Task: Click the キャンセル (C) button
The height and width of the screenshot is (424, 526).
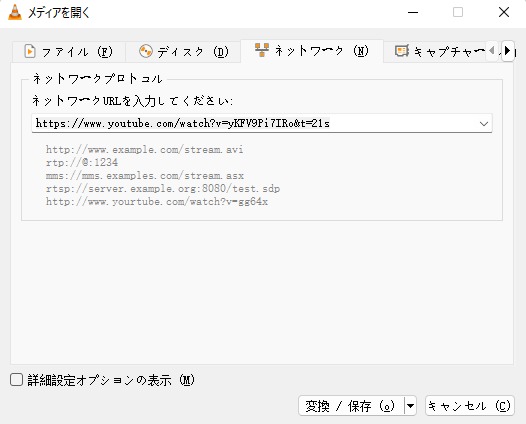Action: pos(470,406)
